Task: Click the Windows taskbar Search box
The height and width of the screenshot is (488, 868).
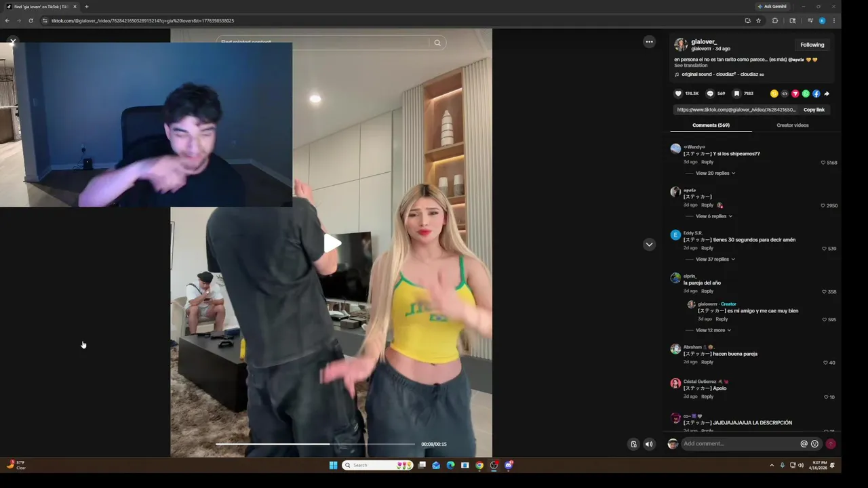Action: 377,465
